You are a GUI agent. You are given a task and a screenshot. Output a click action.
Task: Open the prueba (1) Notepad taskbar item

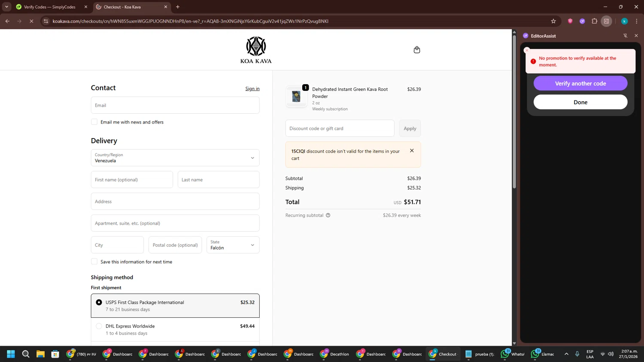480,354
